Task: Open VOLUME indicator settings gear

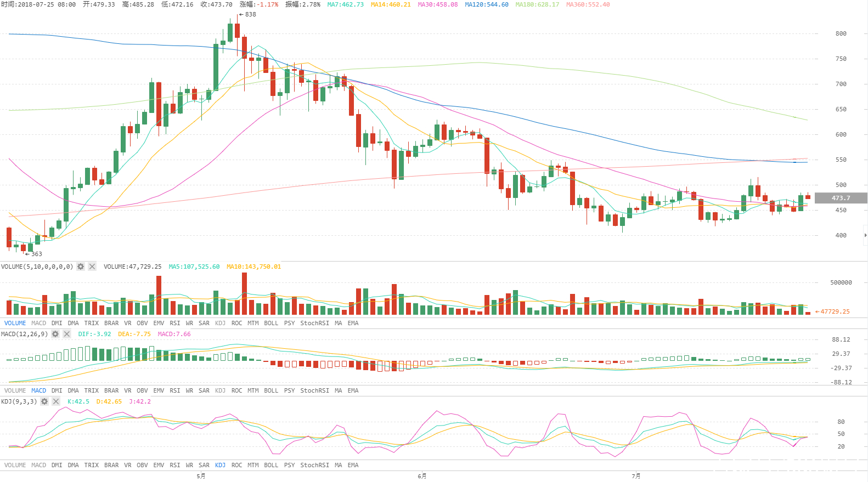Action: pyautogui.click(x=81, y=266)
